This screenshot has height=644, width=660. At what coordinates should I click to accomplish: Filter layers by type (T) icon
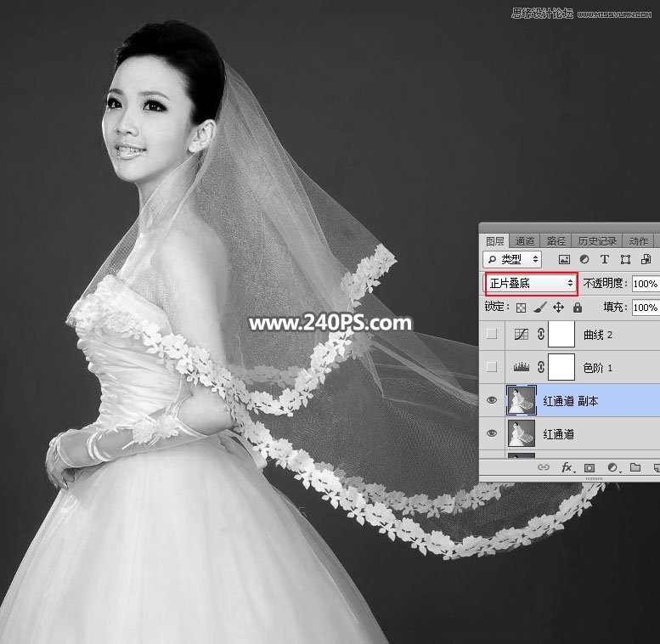coord(605,259)
